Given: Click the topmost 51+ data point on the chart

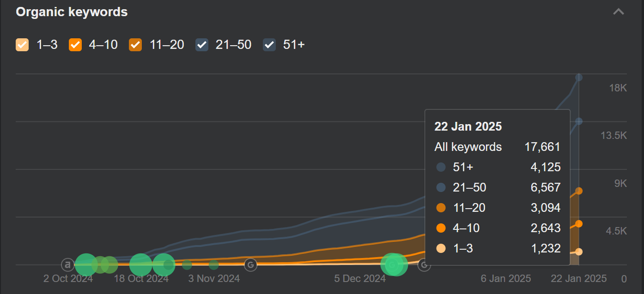Looking at the screenshot, I should [x=579, y=78].
